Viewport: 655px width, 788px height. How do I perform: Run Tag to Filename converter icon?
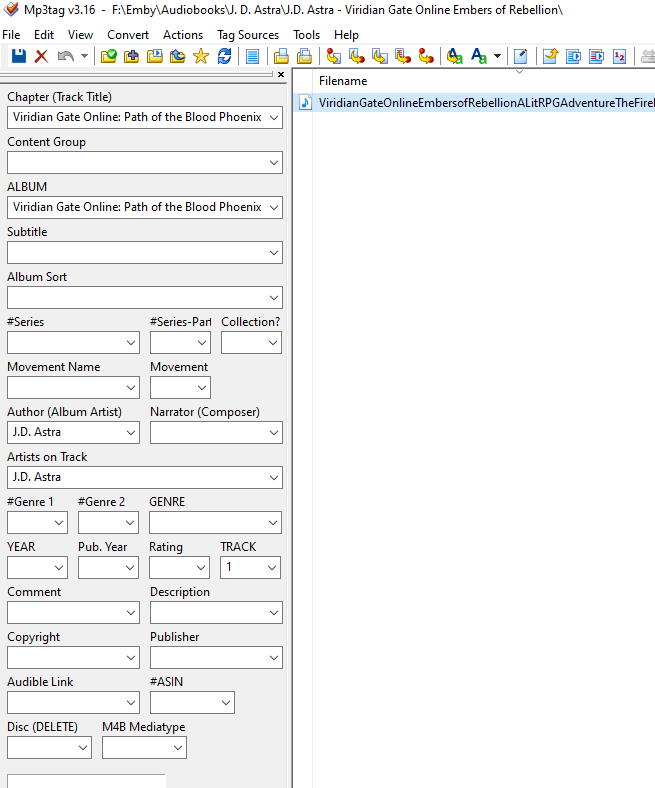[333, 56]
